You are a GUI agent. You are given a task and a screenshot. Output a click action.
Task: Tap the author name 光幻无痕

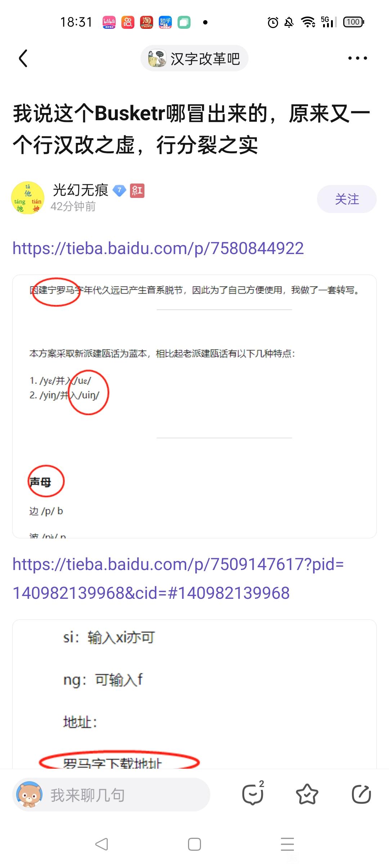pos(80,190)
